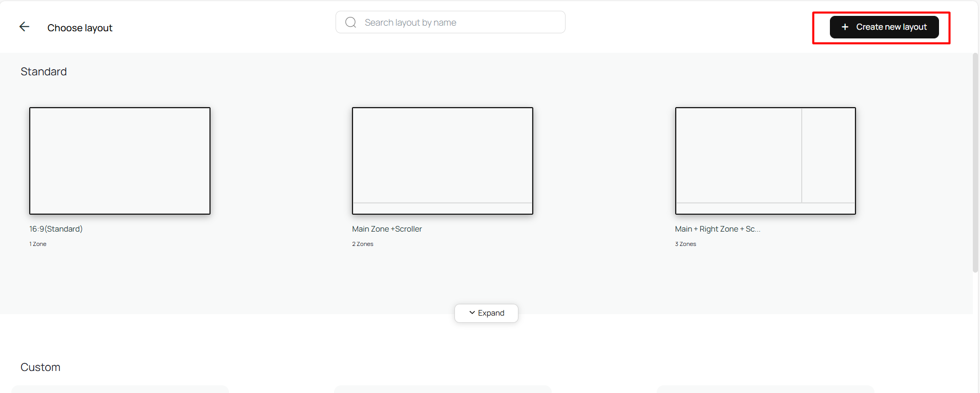Click the magnifier icon in search bar

[350, 23]
